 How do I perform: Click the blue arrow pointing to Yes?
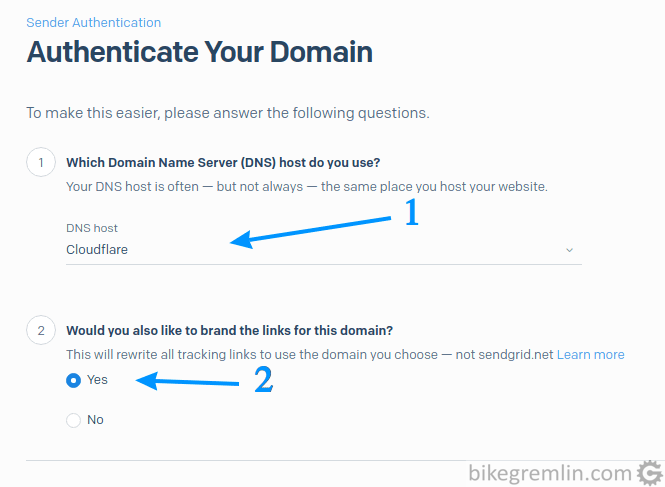187,381
